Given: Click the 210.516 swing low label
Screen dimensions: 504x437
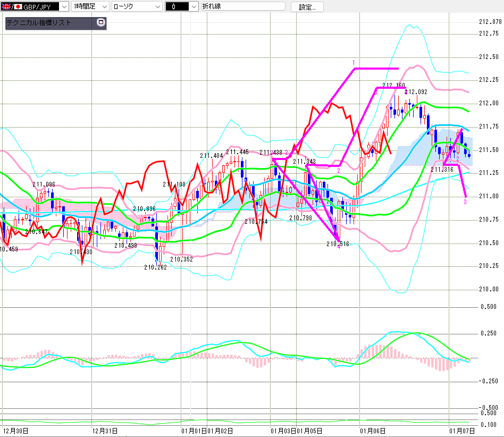Looking at the screenshot, I should pyautogui.click(x=338, y=243).
